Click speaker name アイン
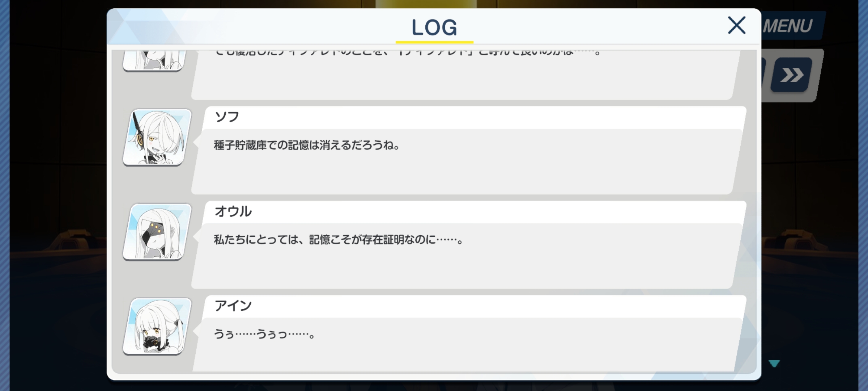This screenshot has width=868, height=391. coord(233,306)
